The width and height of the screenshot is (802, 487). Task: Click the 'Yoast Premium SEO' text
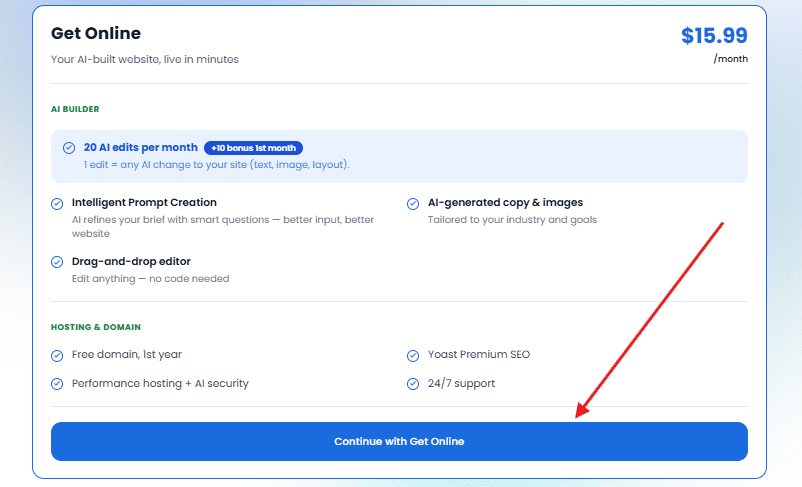pos(479,355)
